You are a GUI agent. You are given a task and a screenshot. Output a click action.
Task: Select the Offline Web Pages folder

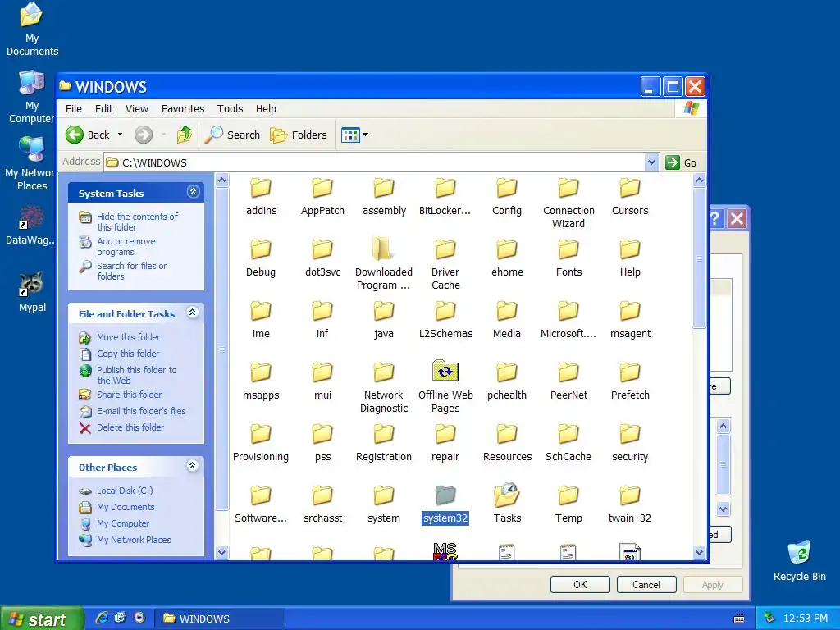coord(445,387)
